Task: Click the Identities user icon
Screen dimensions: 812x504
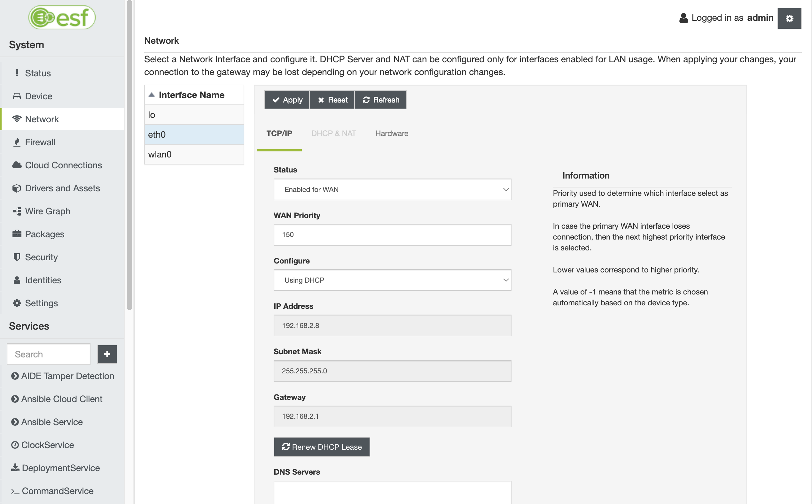Action: pyautogui.click(x=17, y=280)
